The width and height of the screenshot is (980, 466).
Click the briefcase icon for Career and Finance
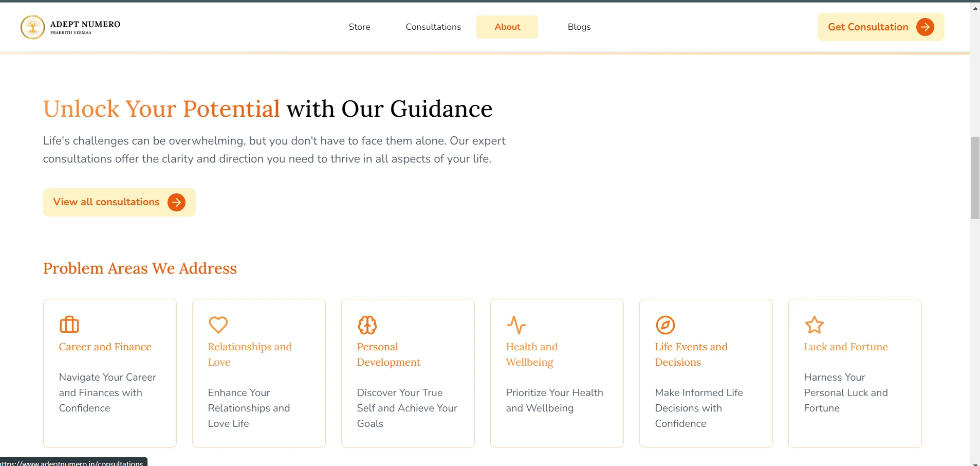69,325
